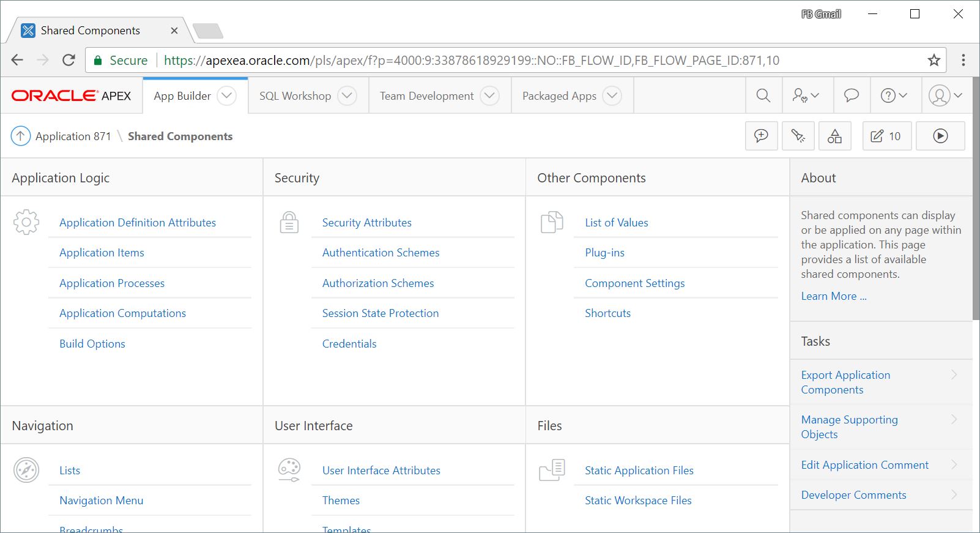Open the administration user-key menu icon
The width and height of the screenshot is (980, 533).
[806, 95]
